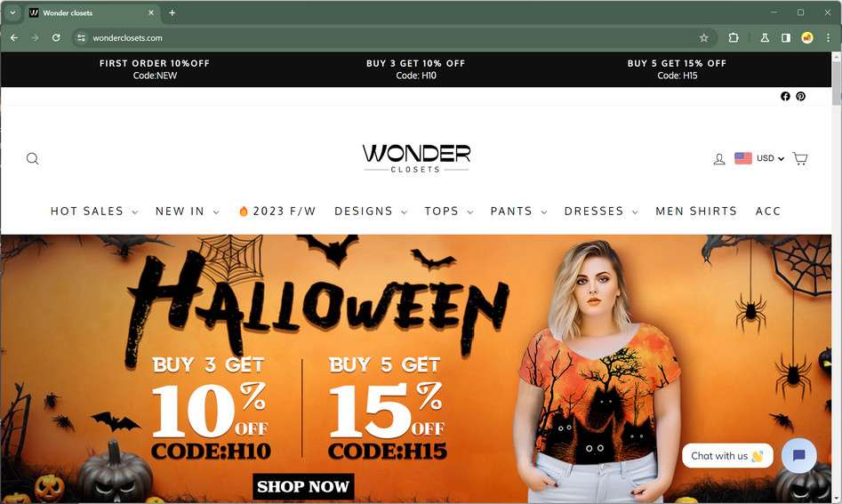Click the page vertical scrollbar
The image size is (842, 504).
[x=836, y=277]
